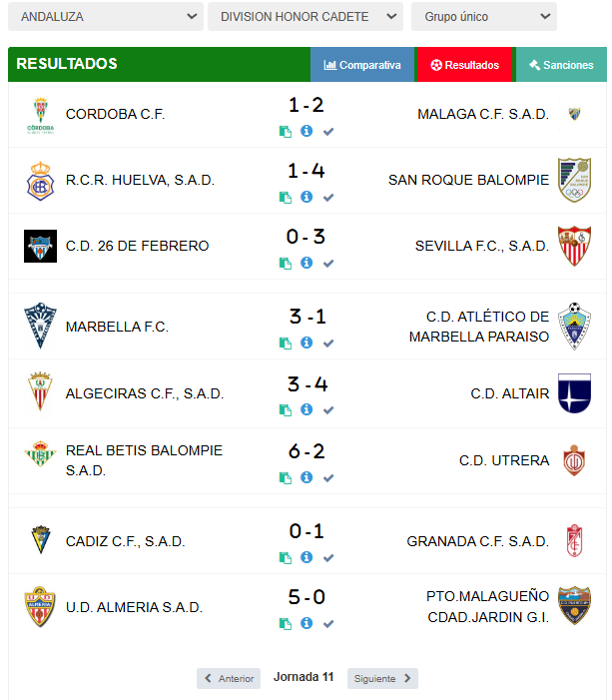Switch to the Comparativa tab
612x700 pixels.
pyautogui.click(x=362, y=65)
